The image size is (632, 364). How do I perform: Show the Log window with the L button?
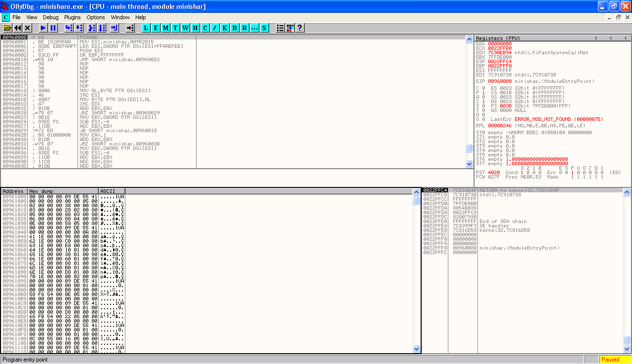tap(146, 28)
